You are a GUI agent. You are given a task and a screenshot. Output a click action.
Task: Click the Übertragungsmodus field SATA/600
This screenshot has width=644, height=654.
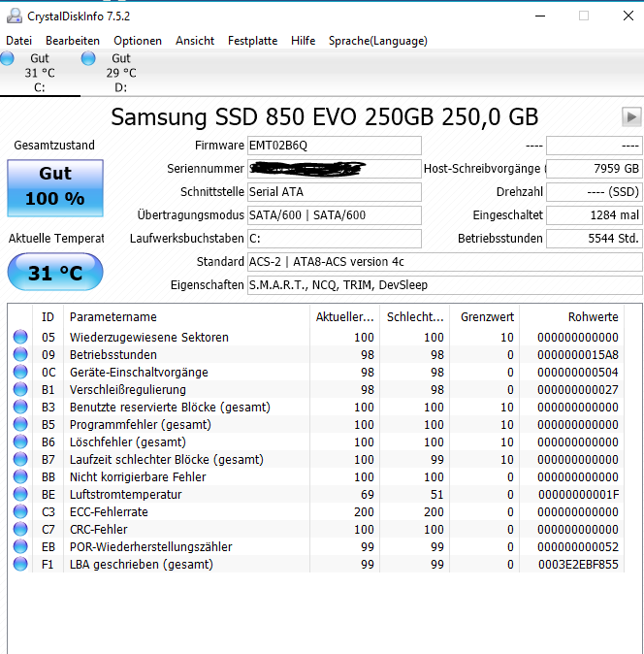(335, 215)
